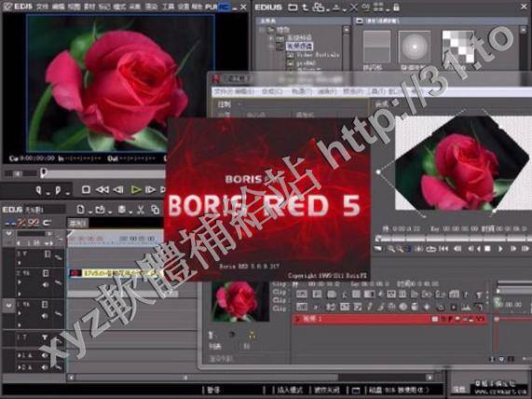Step back one frame in EDIUS player
The image size is (532, 399).
tap(118, 189)
